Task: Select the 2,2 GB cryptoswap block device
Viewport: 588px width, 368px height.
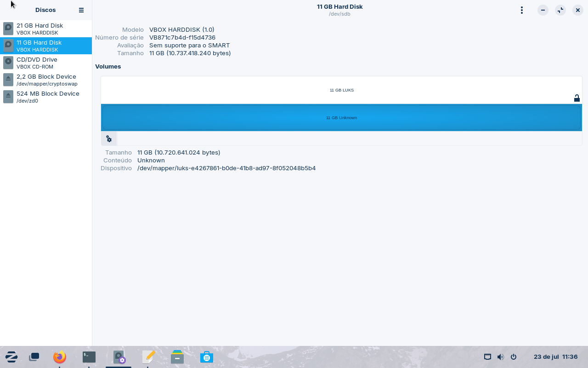Action: 46,80
